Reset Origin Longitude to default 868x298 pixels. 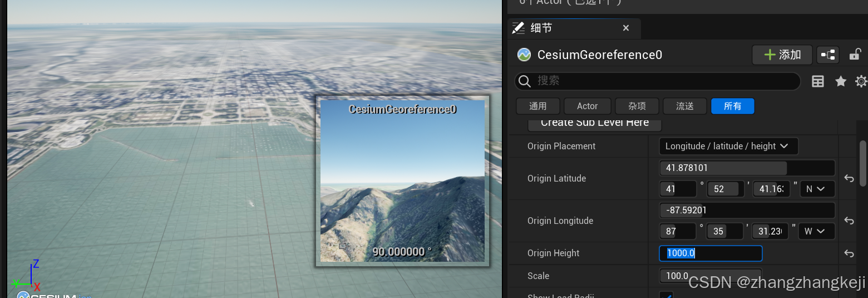(849, 221)
